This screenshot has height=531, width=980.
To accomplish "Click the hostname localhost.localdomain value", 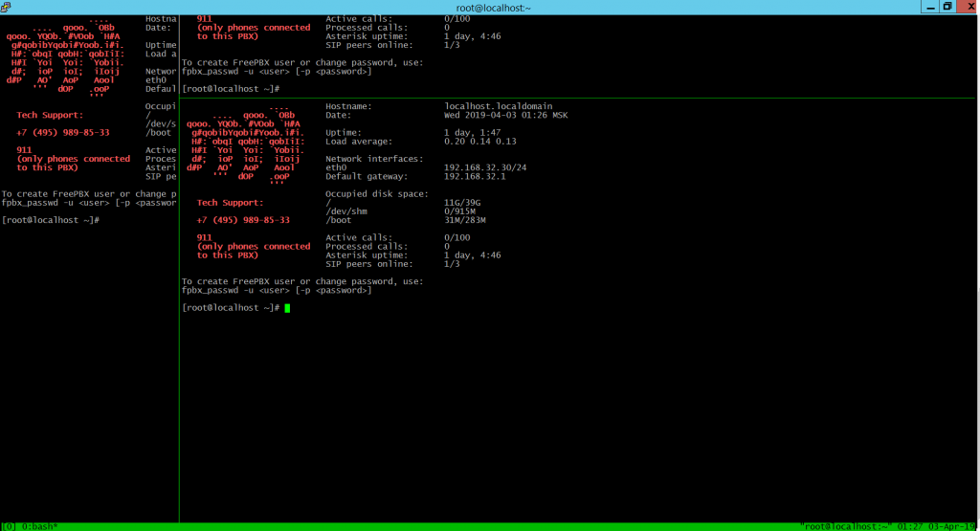I will tap(498, 106).
